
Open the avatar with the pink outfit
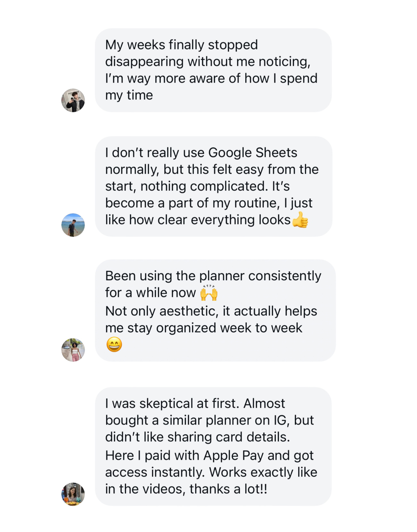pyautogui.click(x=73, y=350)
